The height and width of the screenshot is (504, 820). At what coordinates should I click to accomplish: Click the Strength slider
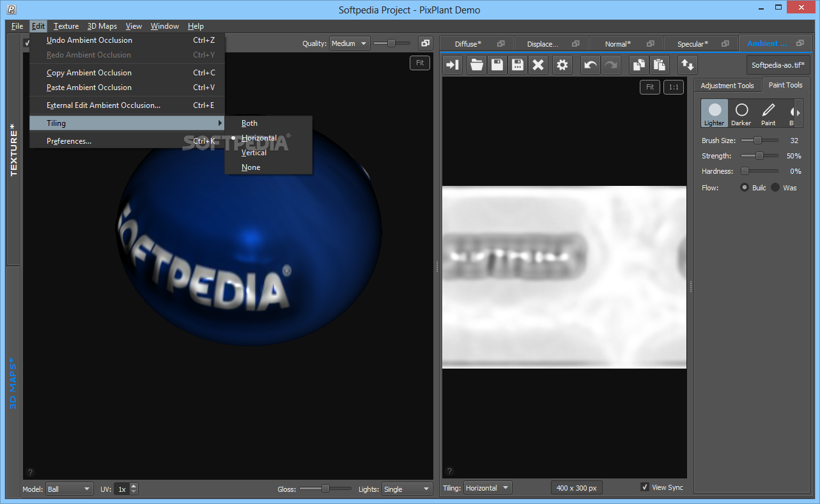pos(759,156)
